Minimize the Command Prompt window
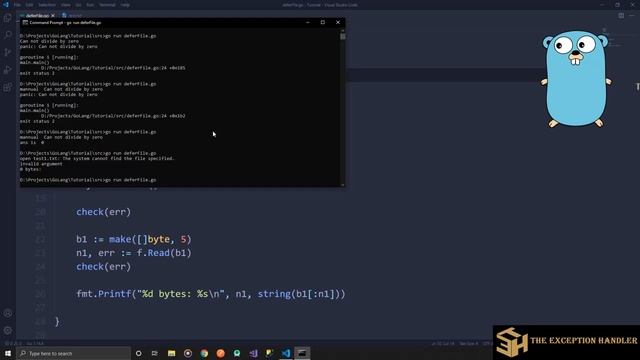The width and height of the screenshot is (640, 360). click(x=308, y=22)
